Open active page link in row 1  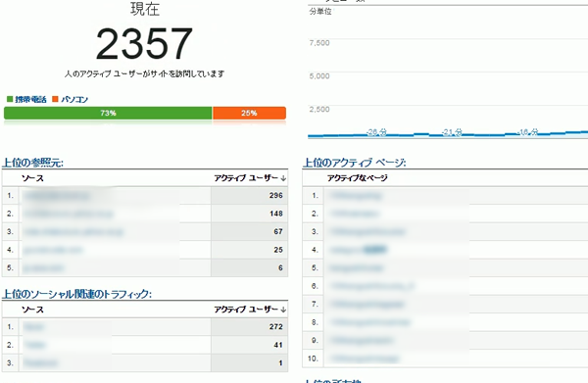[x=356, y=196]
